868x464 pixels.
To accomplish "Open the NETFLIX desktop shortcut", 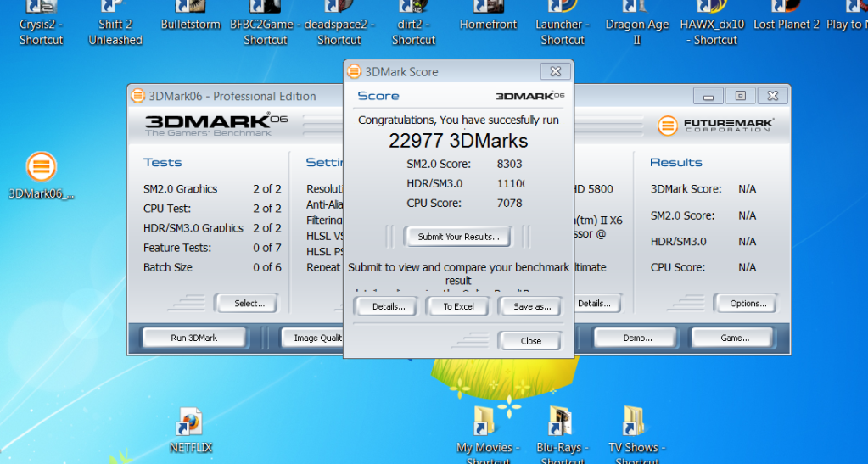I will [190, 431].
